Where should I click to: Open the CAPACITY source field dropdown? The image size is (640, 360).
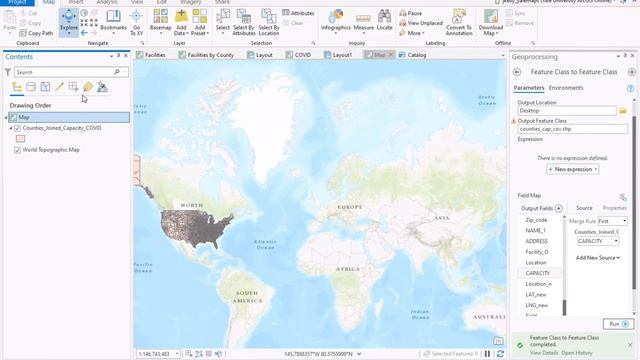(x=598, y=241)
